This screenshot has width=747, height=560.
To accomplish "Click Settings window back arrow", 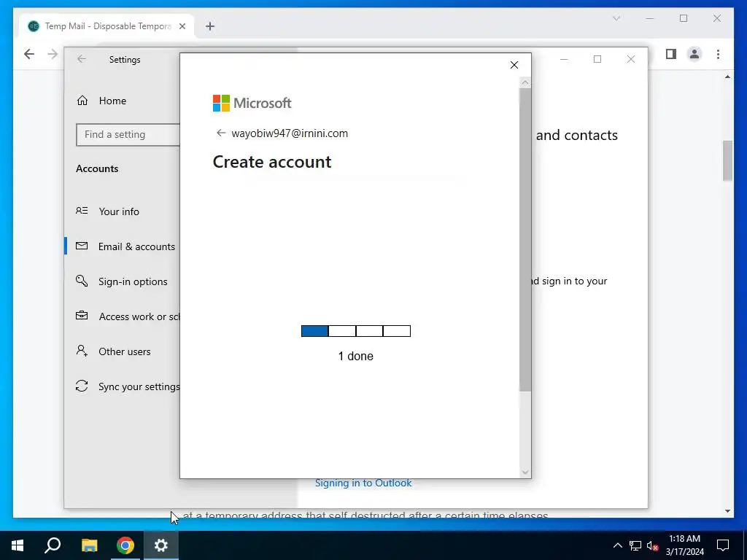I will pos(82,59).
